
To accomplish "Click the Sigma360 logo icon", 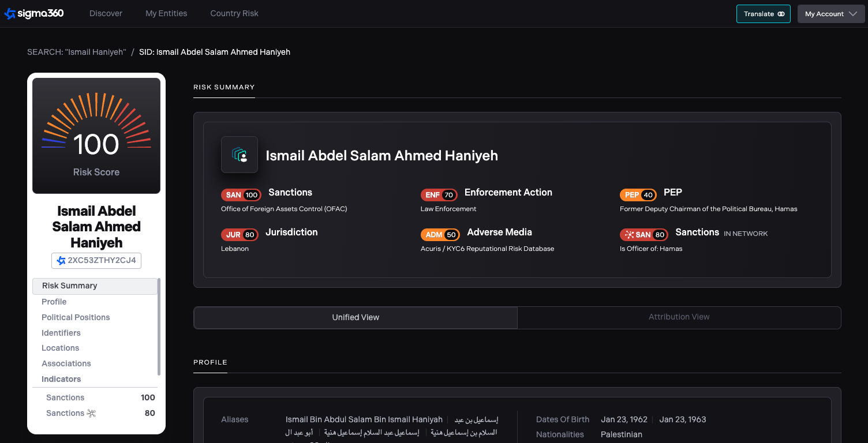I will [x=10, y=14].
